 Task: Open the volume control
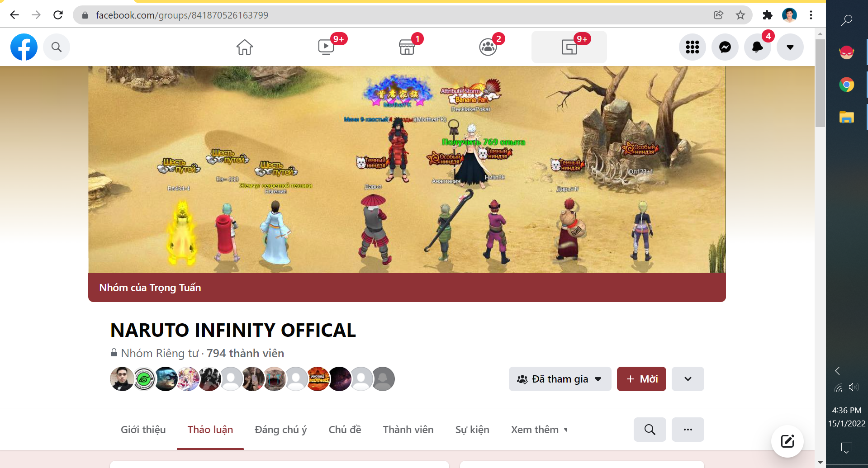[x=854, y=387]
